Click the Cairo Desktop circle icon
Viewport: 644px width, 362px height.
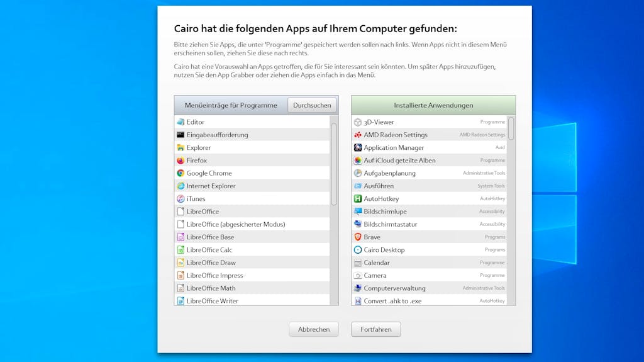358,250
